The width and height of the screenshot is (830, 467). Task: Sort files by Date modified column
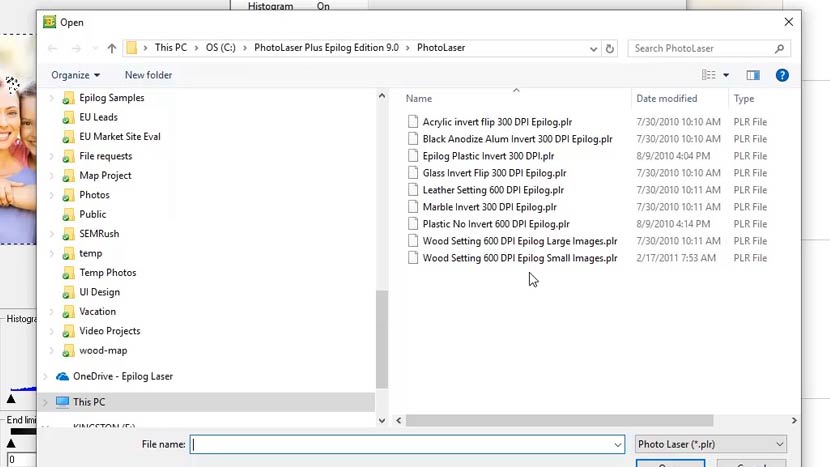pos(666,99)
